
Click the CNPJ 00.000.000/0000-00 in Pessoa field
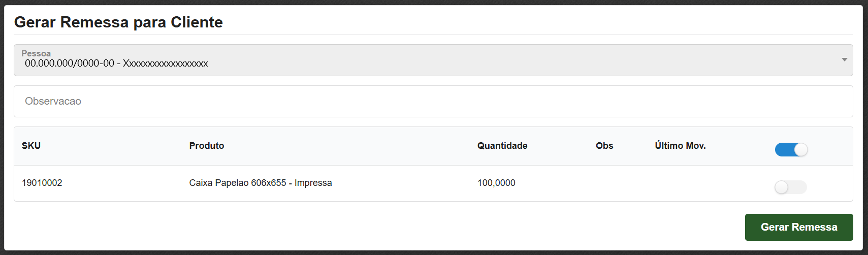70,63
